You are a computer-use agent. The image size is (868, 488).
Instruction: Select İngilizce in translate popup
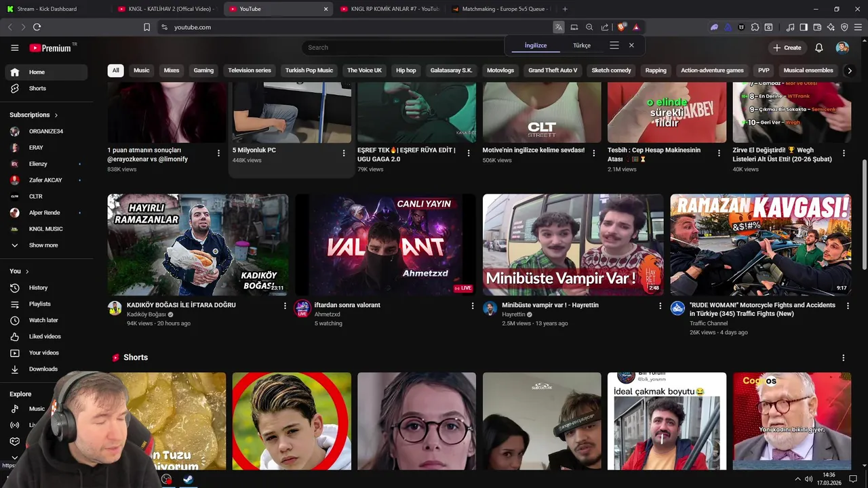point(536,45)
